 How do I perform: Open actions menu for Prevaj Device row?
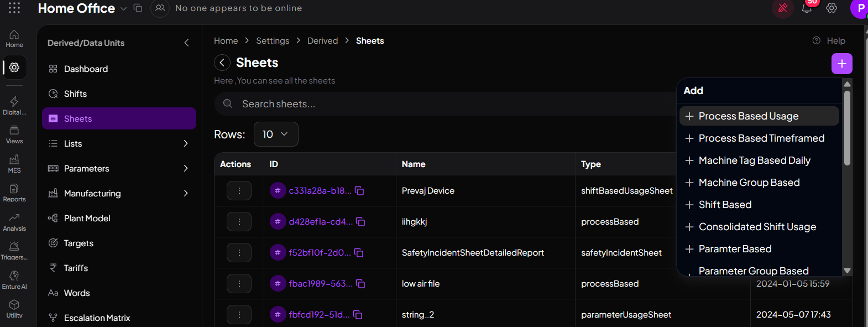tap(239, 191)
